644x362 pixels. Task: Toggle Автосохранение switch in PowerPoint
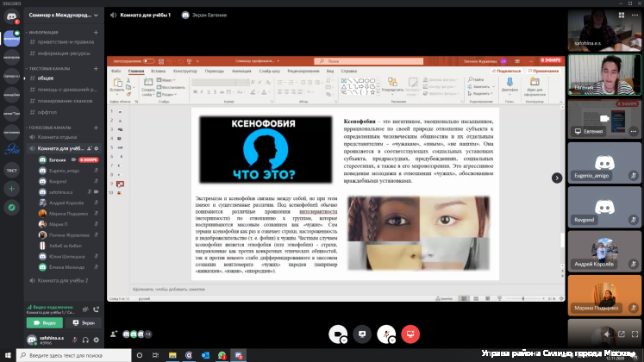click(148, 61)
